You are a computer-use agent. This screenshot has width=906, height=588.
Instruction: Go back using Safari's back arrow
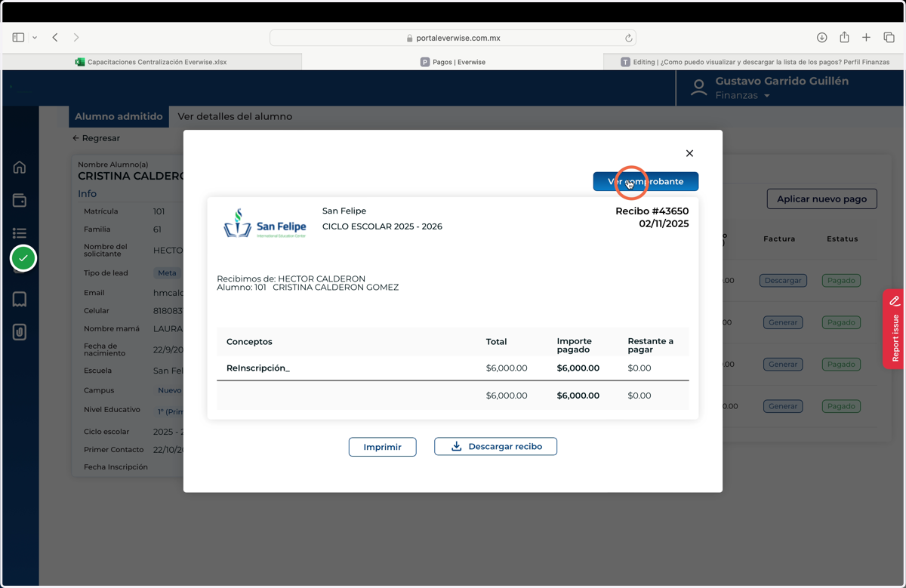[x=55, y=38]
